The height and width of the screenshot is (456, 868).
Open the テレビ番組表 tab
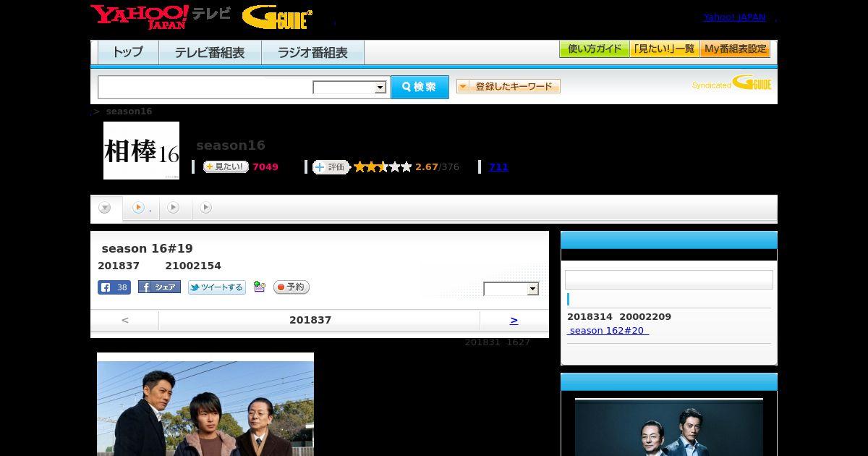coord(210,52)
